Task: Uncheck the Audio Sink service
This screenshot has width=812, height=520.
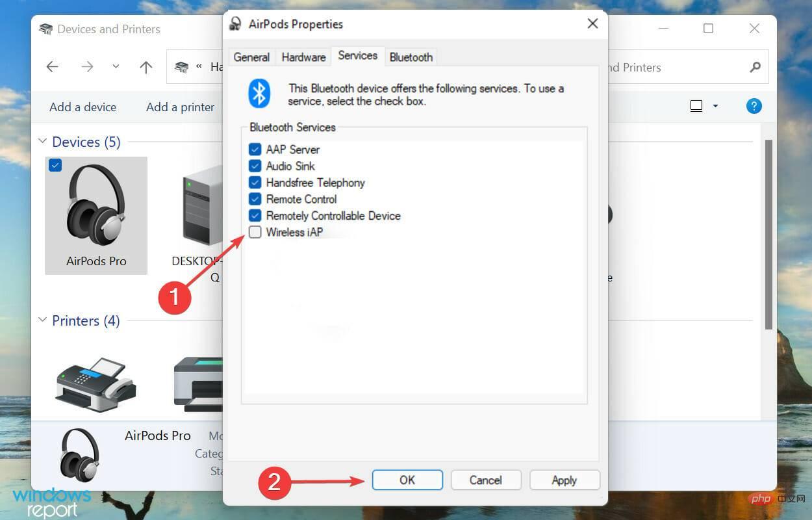Action: click(x=255, y=166)
